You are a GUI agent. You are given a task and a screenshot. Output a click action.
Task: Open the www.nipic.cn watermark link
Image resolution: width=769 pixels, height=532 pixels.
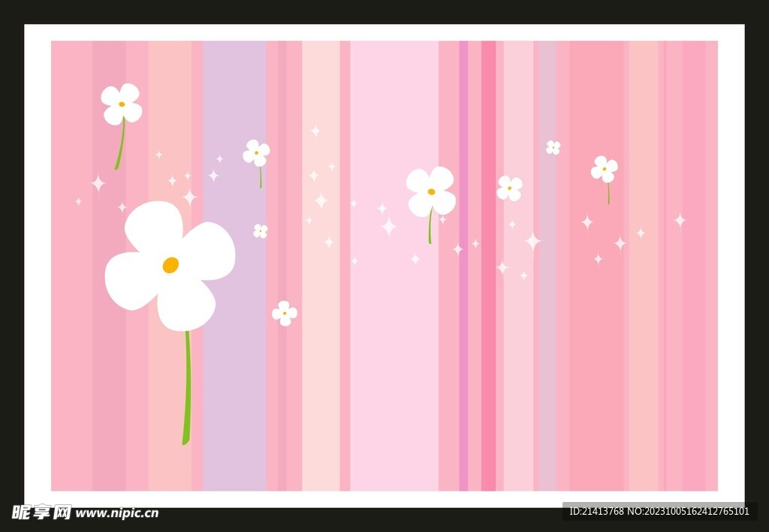tap(117, 513)
